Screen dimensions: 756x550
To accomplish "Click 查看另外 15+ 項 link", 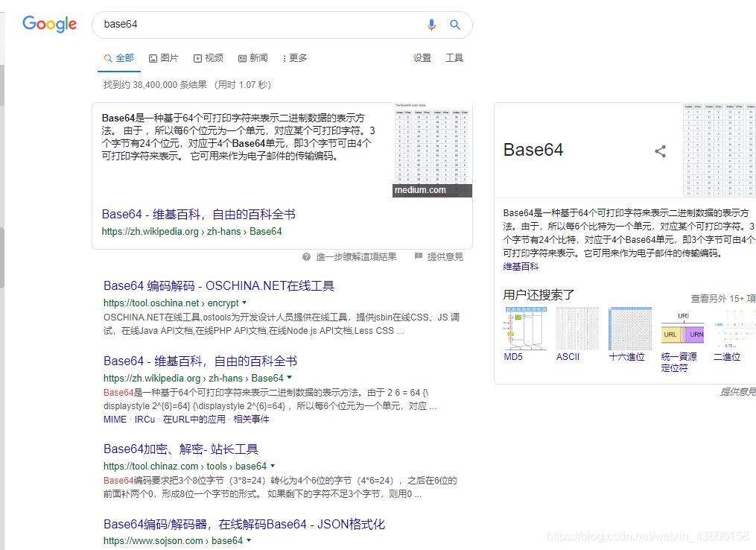I will [723, 299].
